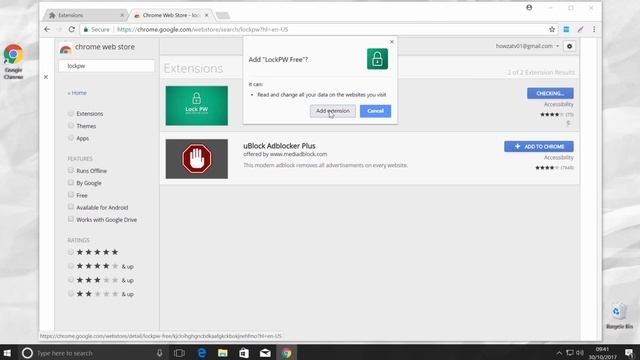This screenshot has width=640, height=360.
Task: Enable the Free feature checkbox
Action: pos(71,195)
